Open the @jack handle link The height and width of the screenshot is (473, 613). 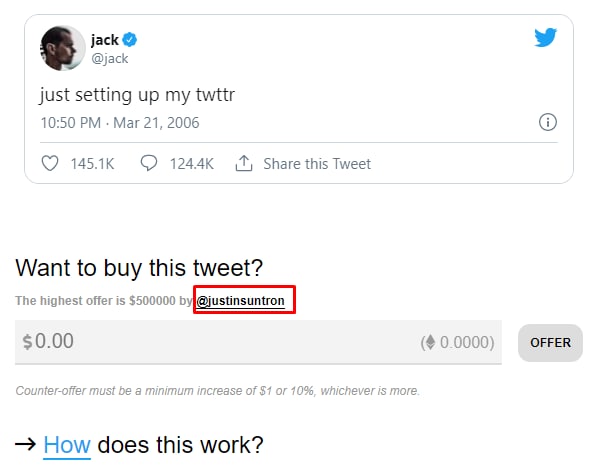point(110,58)
